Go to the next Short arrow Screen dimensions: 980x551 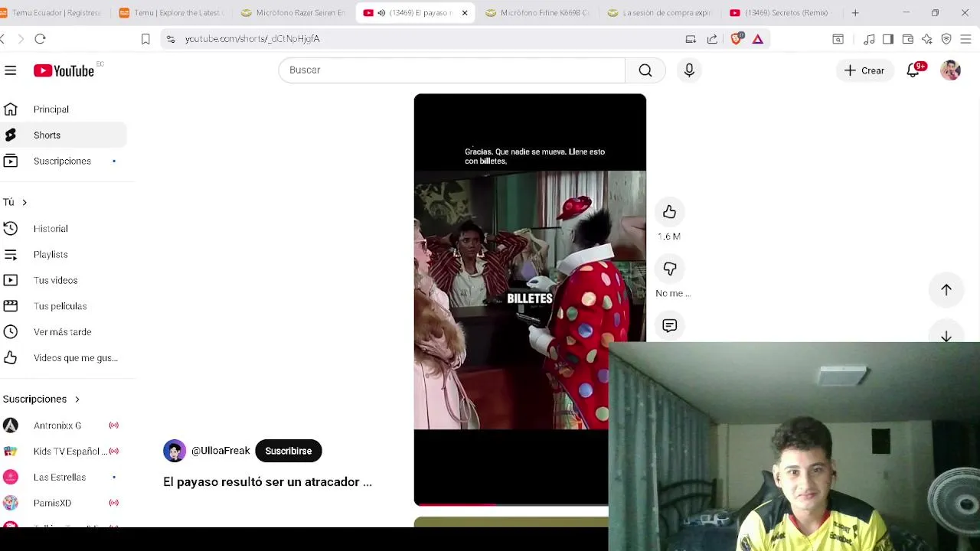(x=946, y=337)
